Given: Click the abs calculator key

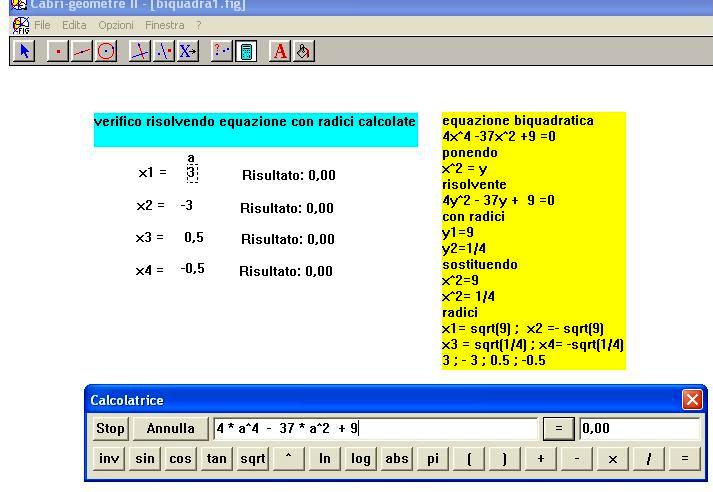Looking at the screenshot, I should pyautogui.click(x=397, y=458).
